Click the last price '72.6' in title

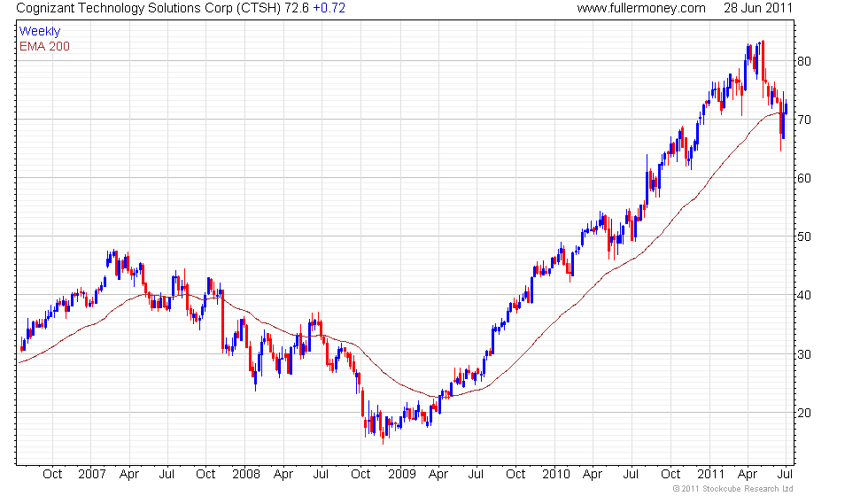tap(297, 8)
